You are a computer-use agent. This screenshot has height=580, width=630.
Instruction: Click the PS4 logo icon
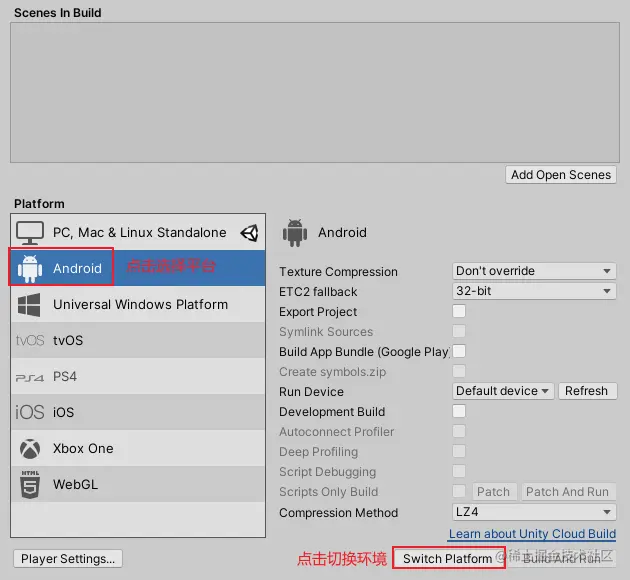pos(29,378)
